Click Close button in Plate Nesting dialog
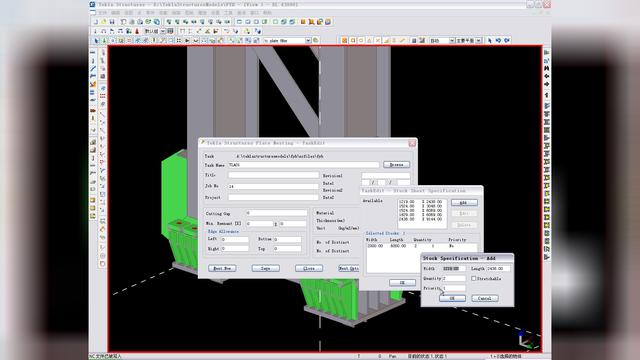This screenshot has height=360, width=640. [x=309, y=268]
